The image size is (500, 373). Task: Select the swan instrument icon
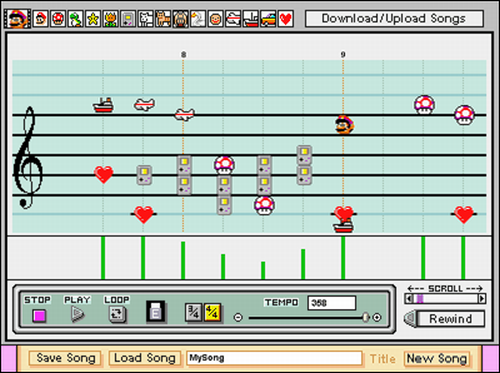(198, 18)
